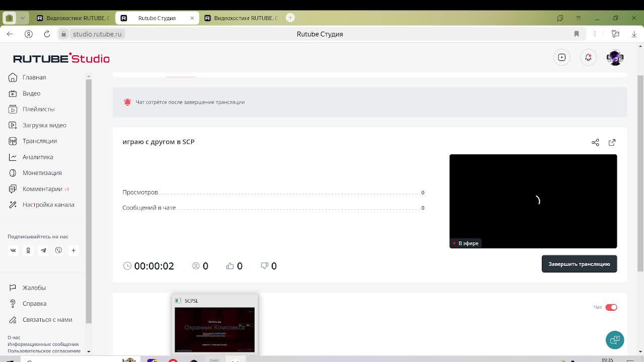The height and width of the screenshot is (362, 644).
Task: Click the Windows Start button in taskbar
Action: 10,359
